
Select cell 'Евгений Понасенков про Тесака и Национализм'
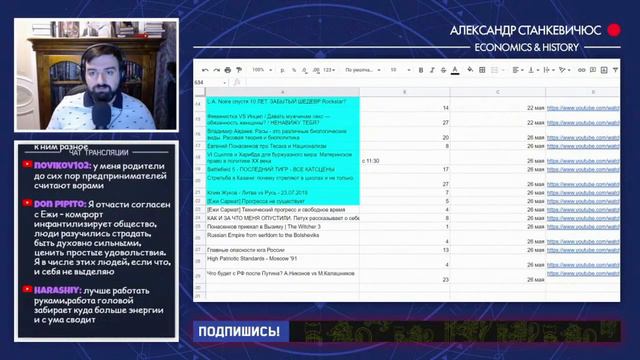(x=282, y=146)
